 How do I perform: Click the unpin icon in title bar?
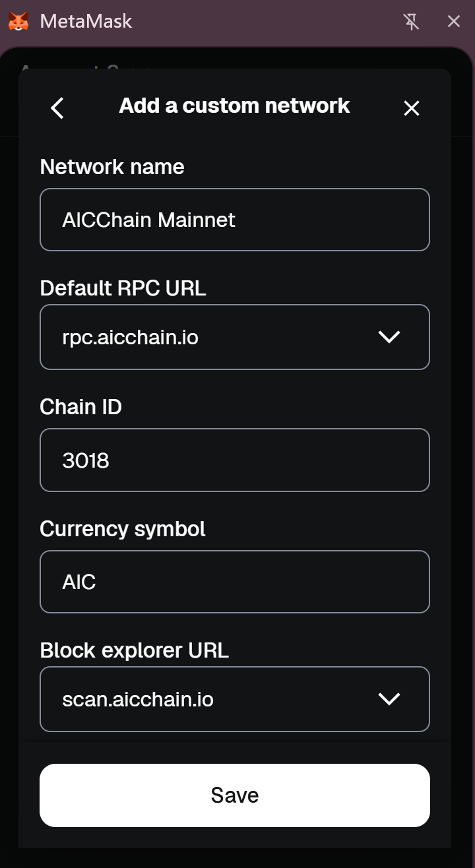click(411, 22)
